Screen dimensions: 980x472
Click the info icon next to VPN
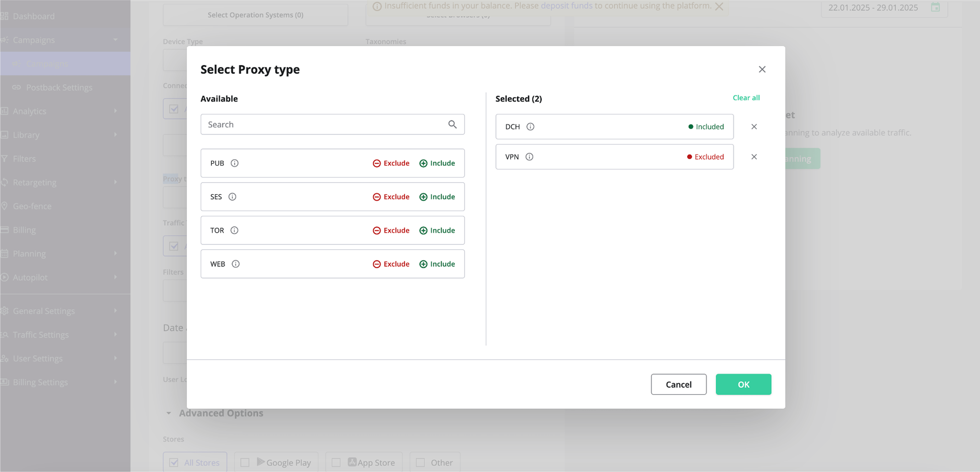coord(530,157)
